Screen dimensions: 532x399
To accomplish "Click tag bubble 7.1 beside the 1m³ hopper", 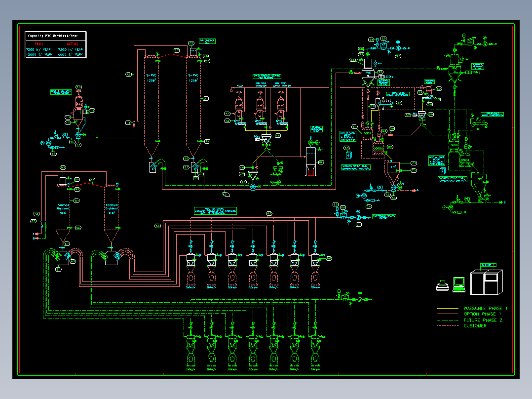I will 414,163.
